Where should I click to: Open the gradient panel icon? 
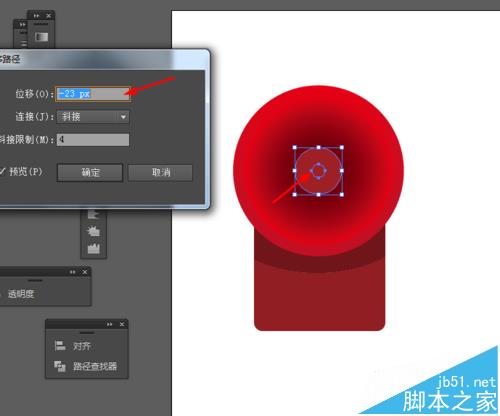point(41,37)
